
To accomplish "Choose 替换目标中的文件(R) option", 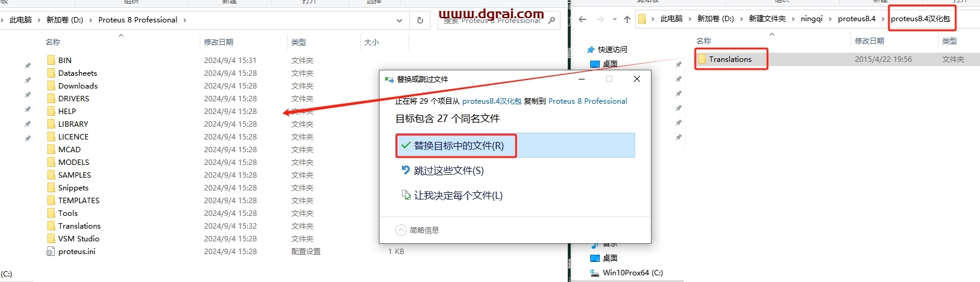I will click(x=515, y=146).
